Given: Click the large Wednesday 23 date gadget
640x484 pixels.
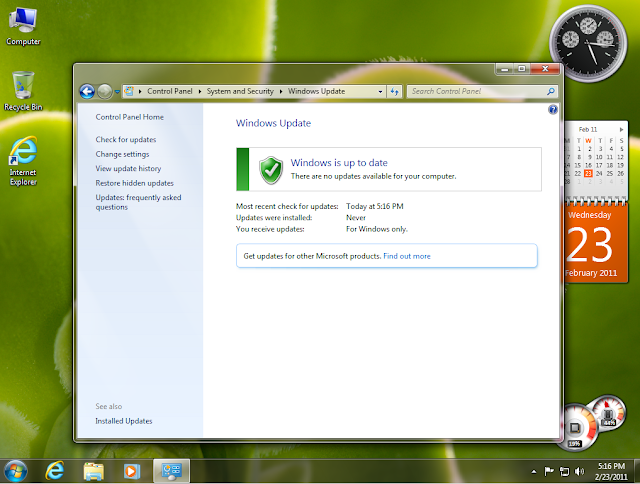Looking at the screenshot, I should click(595, 244).
